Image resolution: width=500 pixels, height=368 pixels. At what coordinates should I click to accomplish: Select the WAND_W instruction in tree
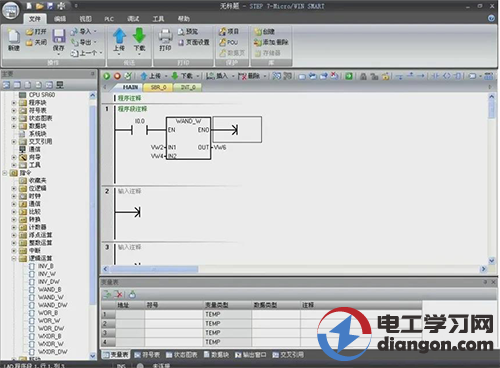pos(51,297)
